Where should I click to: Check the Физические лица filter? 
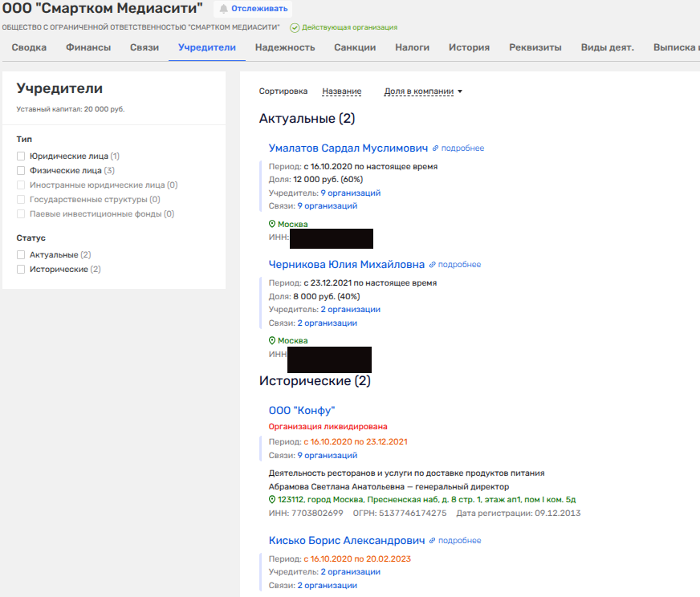point(21,171)
